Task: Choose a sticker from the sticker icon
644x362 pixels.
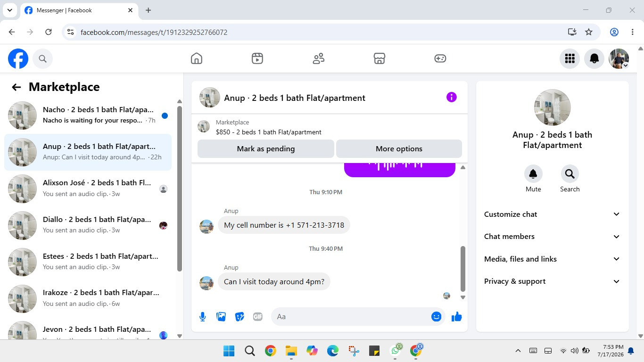Action: pos(239,317)
